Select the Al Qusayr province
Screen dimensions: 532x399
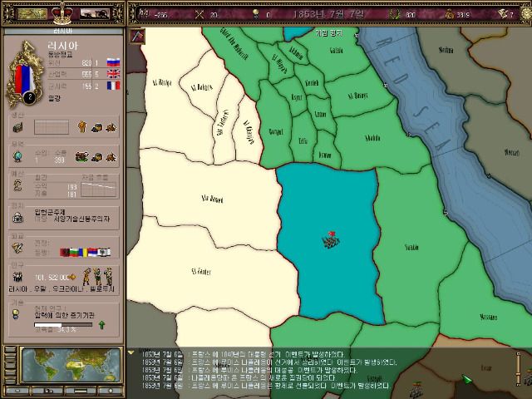tap(358, 96)
